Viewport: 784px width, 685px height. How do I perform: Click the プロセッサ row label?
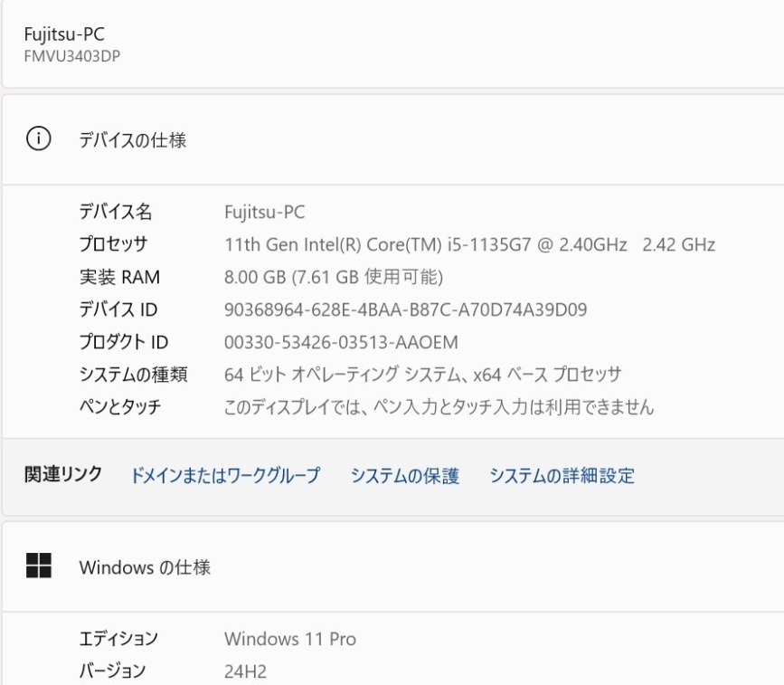(x=113, y=245)
